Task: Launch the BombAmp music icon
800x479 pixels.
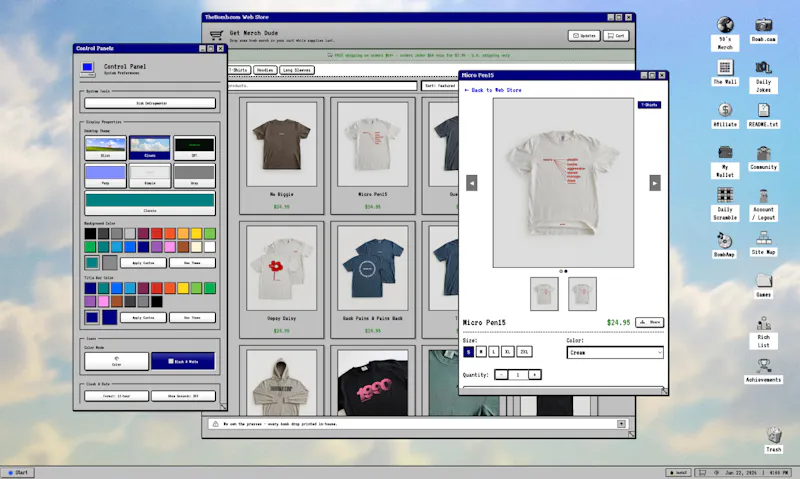Action: (x=724, y=245)
